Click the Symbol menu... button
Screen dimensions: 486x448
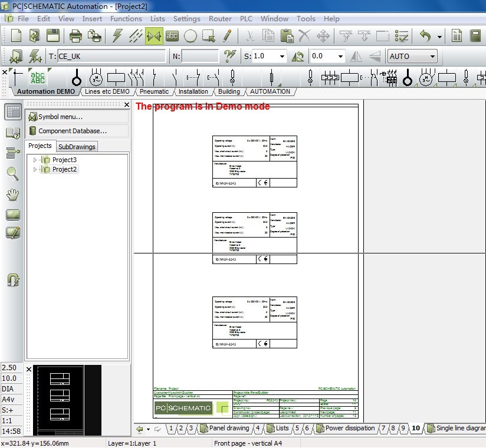pyautogui.click(x=77, y=117)
